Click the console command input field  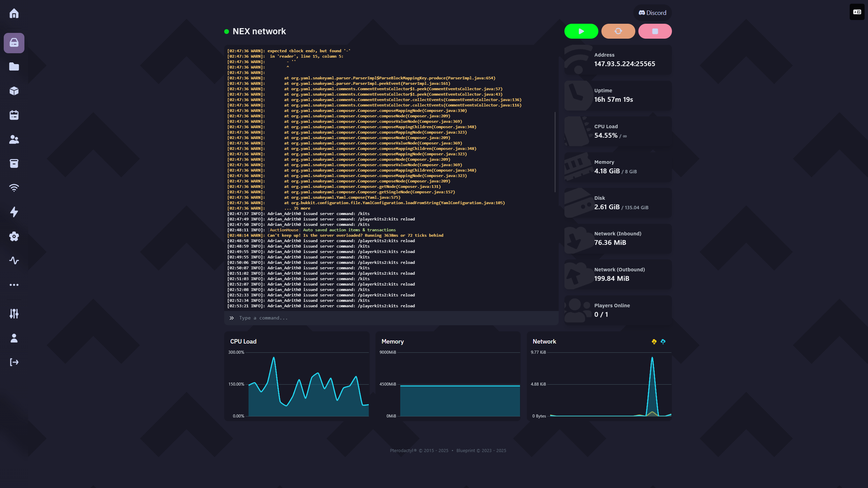[390, 318]
